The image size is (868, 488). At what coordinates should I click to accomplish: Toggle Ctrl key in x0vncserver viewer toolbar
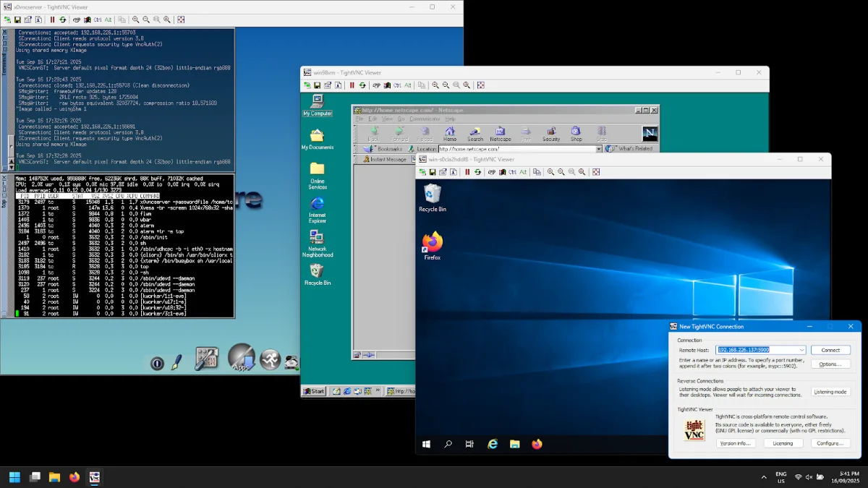[x=98, y=20]
